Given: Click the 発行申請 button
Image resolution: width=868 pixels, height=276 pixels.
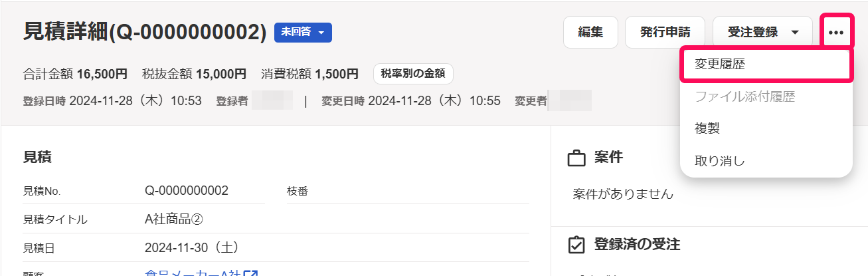Looking at the screenshot, I should [x=665, y=32].
